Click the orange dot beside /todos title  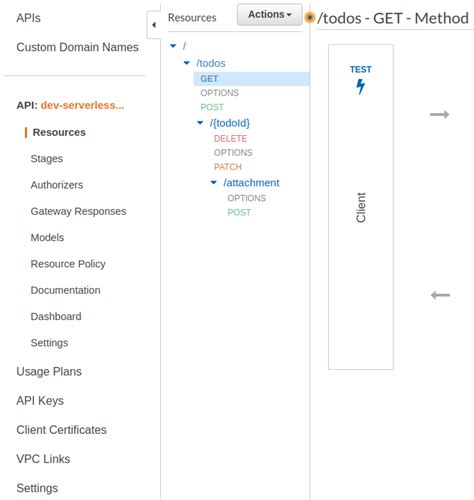[x=310, y=17]
